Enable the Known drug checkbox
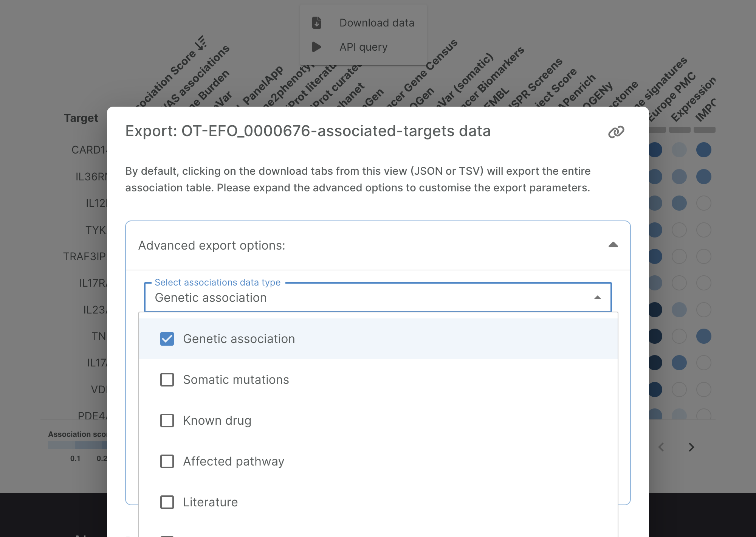The image size is (756, 537). point(167,421)
